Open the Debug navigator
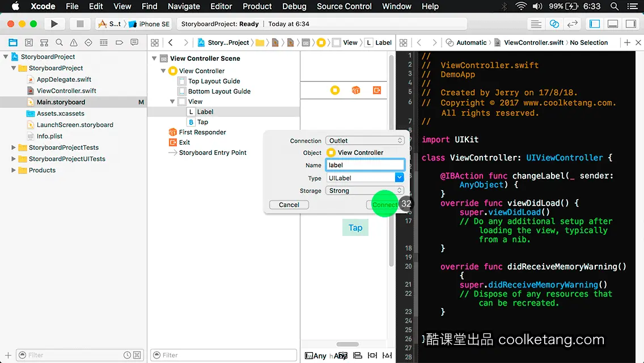 (104, 43)
